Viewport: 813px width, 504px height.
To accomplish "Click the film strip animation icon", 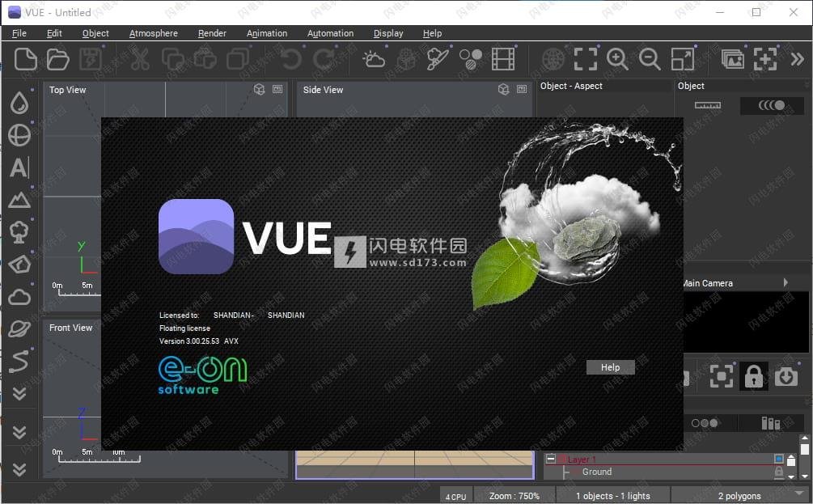I will coord(503,59).
